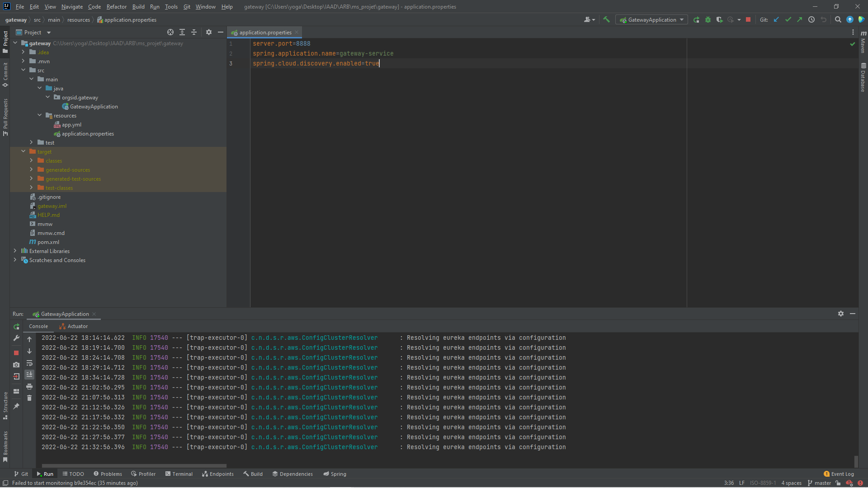Open the Event Log
The image size is (868, 488).
(839, 474)
